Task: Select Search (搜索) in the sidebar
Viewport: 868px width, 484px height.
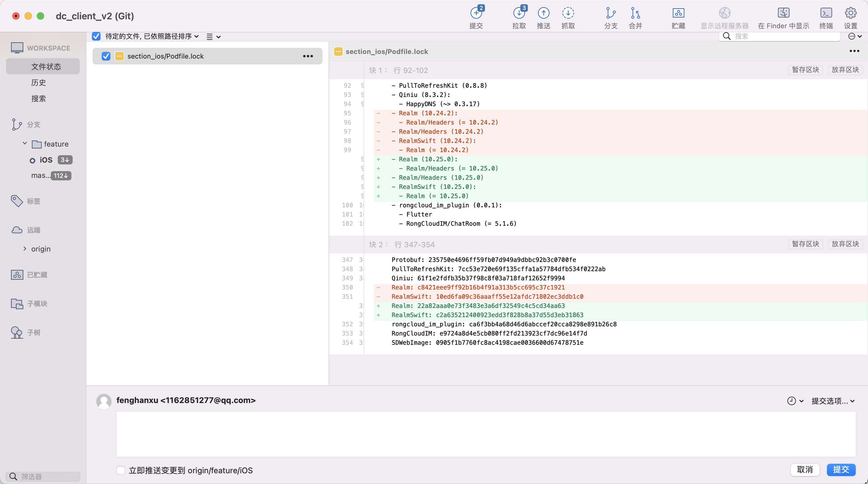Action: coord(38,98)
